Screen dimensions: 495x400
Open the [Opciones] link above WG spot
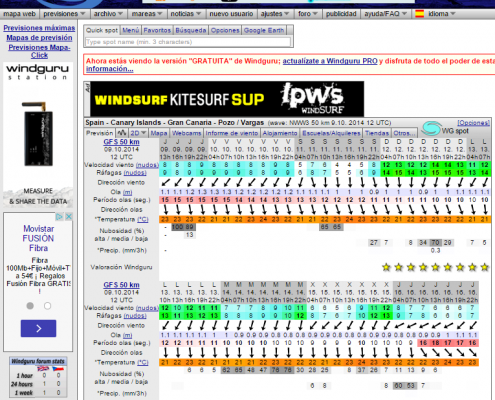click(473, 123)
